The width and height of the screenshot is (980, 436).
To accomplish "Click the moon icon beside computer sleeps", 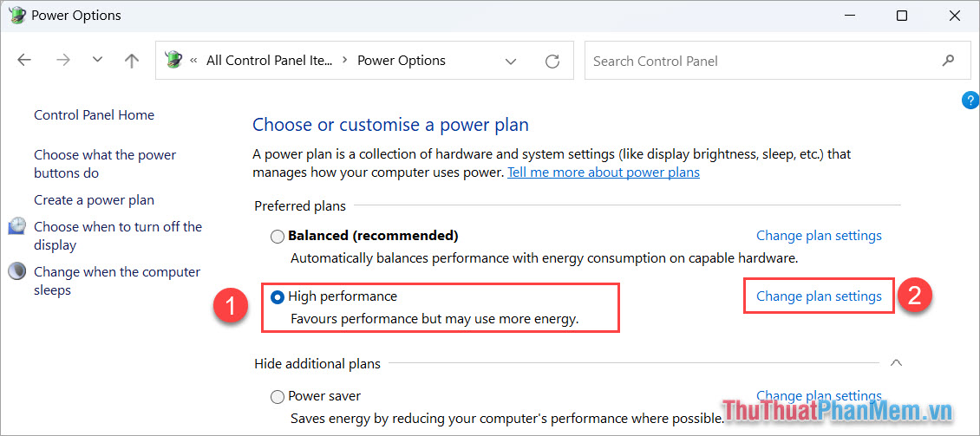I will [x=17, y=271].
